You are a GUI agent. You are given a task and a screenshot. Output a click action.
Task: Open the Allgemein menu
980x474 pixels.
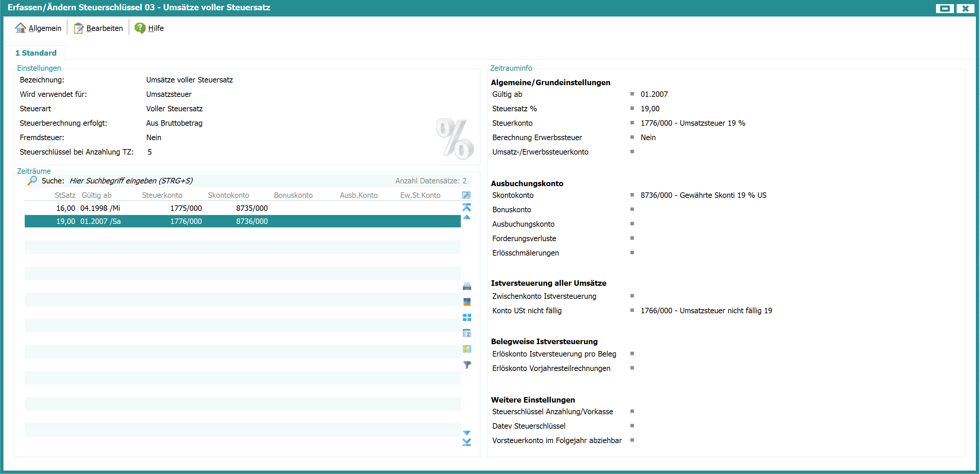coord(38,28)
